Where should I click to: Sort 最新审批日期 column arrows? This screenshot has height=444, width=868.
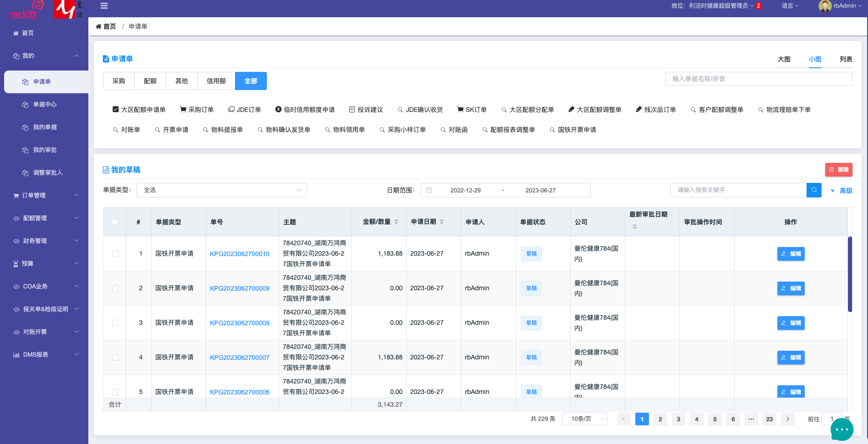tap(635, 226)
